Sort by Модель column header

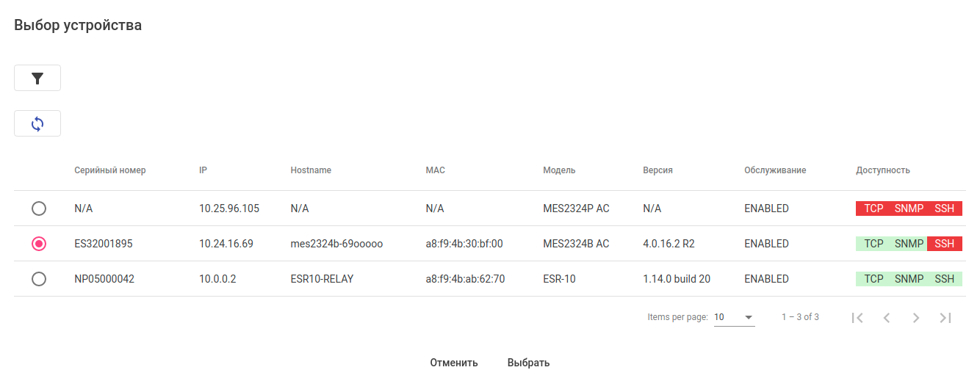click(x=559, y=170)
